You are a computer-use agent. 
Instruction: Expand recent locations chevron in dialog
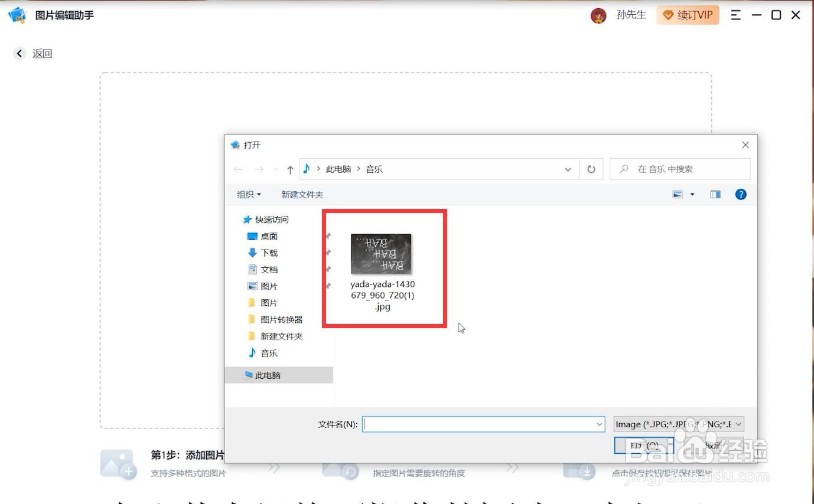(x=276, y=170)
